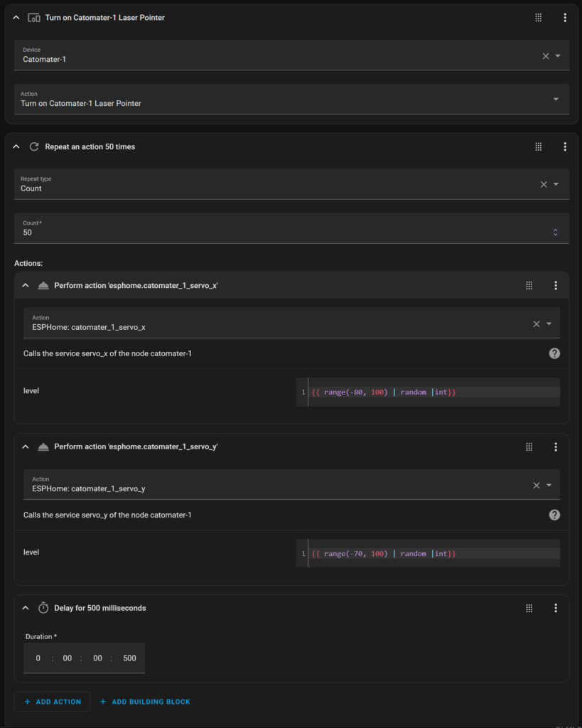Click help icon for servo_y service
This screenshot has width=582, height=728.
(554, 515)
